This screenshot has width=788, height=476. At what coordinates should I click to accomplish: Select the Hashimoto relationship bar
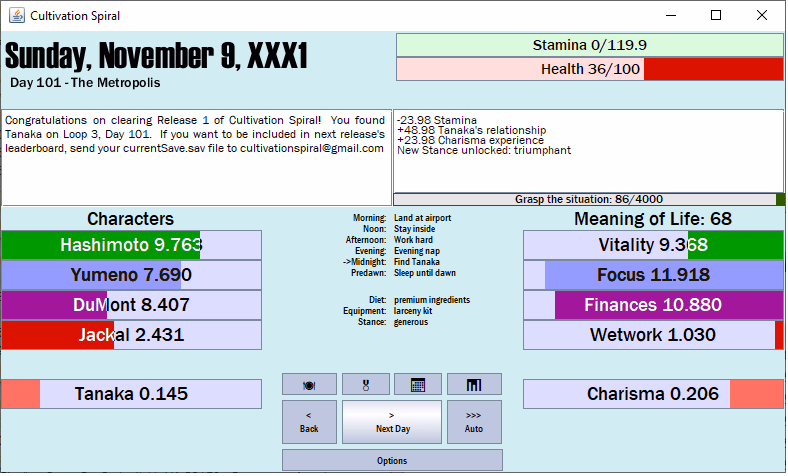coord(131,245)
